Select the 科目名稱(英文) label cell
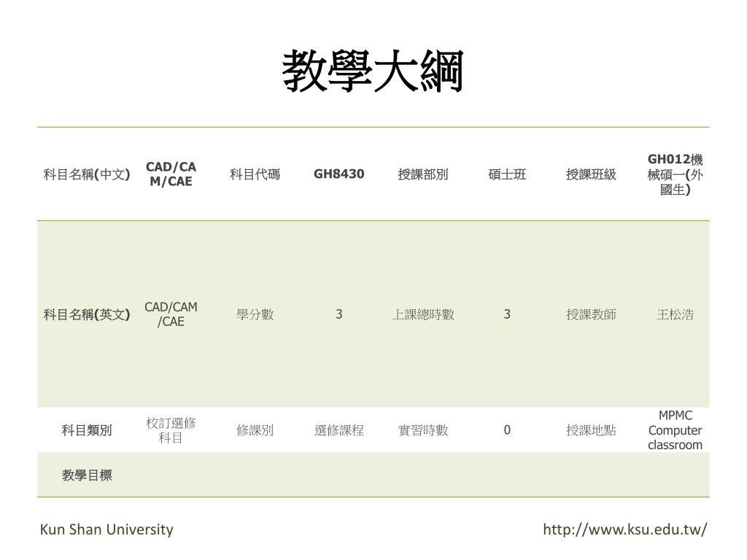 click(87, 314)
